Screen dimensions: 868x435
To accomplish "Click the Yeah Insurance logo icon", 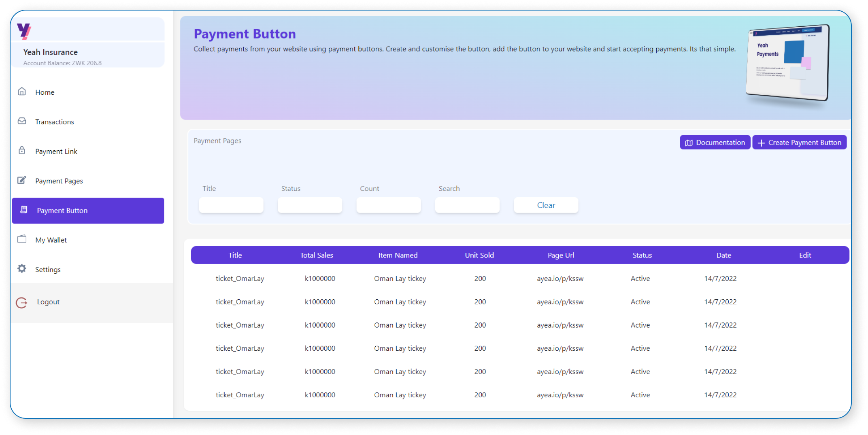I will pyautogui.click(x=24, y=31).
